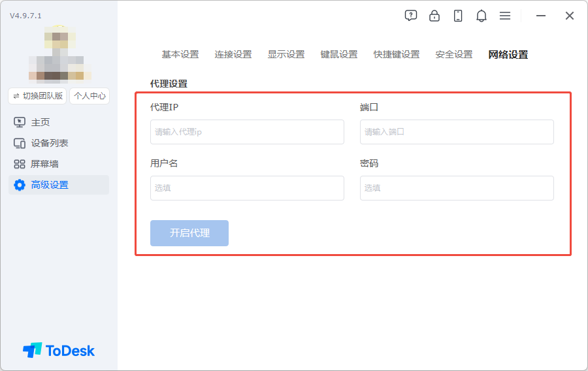588x371 pixels.
Task: Minimize the ToDesk window
Action: (541, 16)
